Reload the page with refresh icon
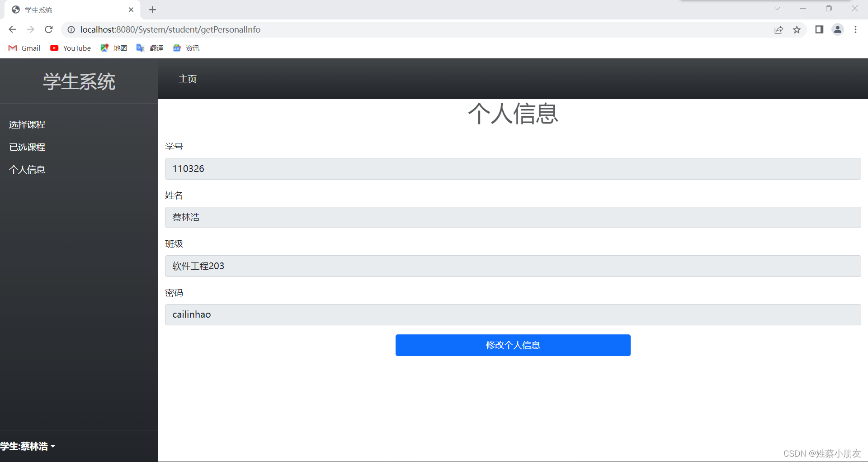 49,29
